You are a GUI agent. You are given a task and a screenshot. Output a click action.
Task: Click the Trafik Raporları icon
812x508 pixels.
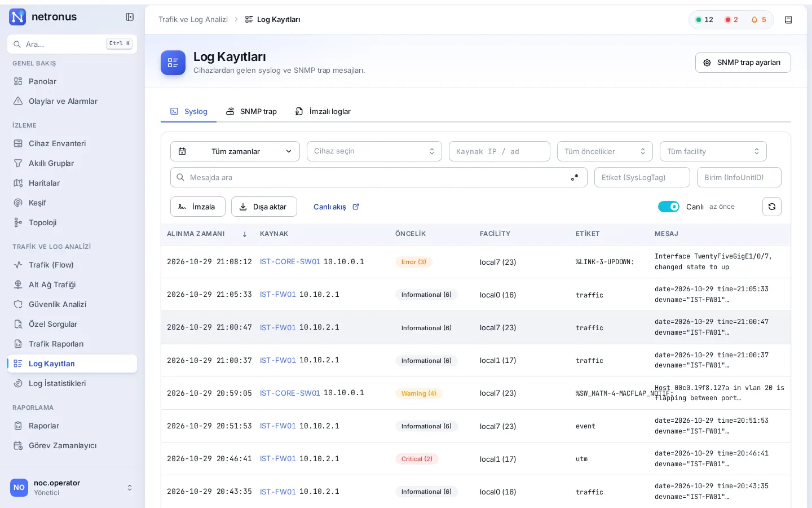click(x=18, y=344)
